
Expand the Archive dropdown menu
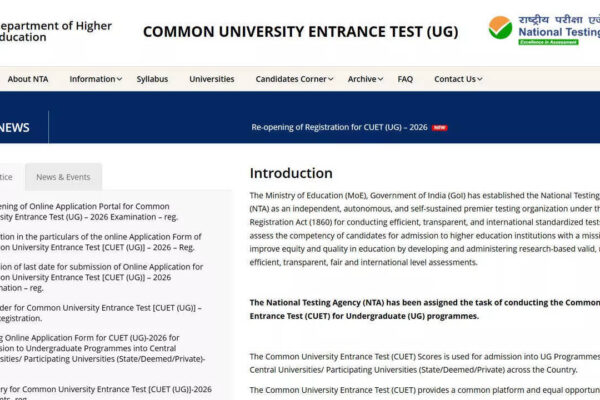click(x=365, y=79)
